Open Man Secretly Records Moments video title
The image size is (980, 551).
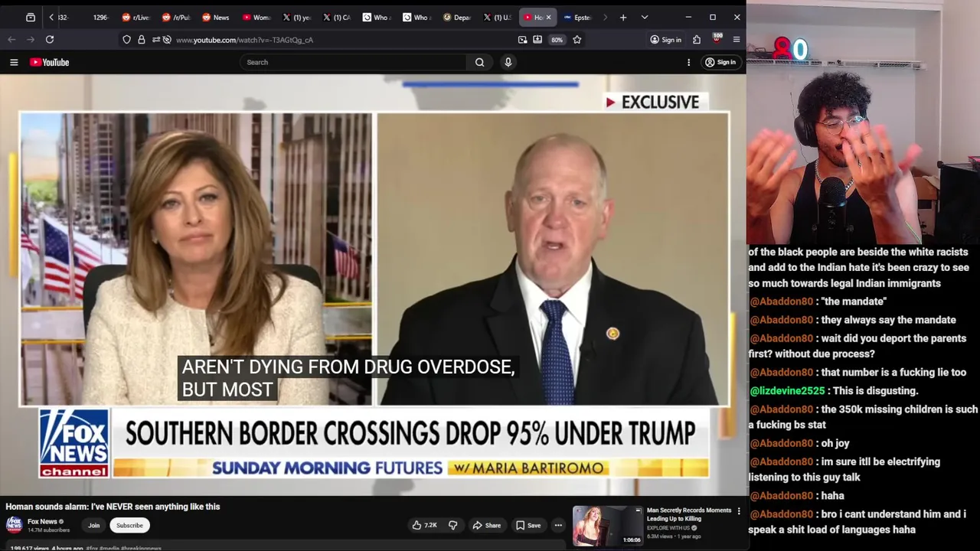tap(689, 514)
